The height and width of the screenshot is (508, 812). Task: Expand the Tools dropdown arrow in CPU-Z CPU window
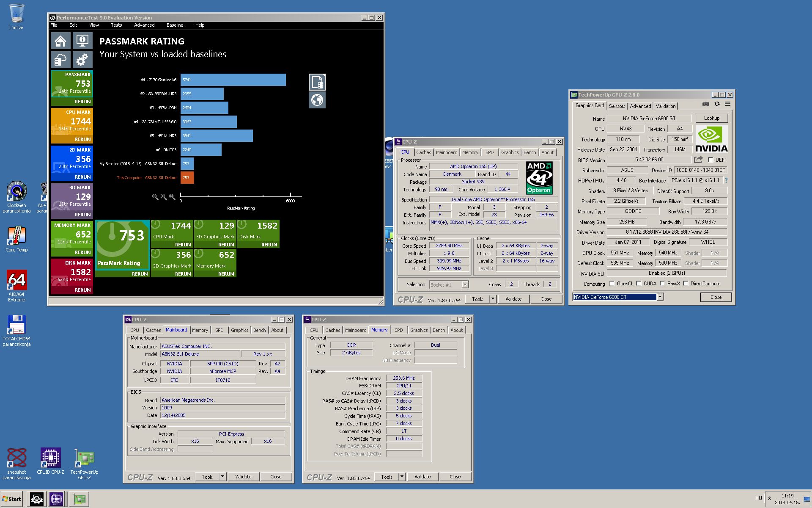click(493, 299)
